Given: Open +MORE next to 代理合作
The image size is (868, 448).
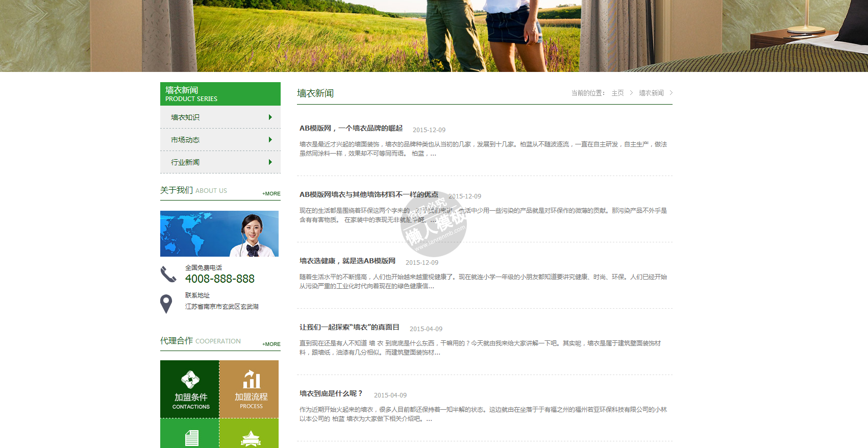Looking at the screenshot, I should pyautogui.click(x=271, y=344).
